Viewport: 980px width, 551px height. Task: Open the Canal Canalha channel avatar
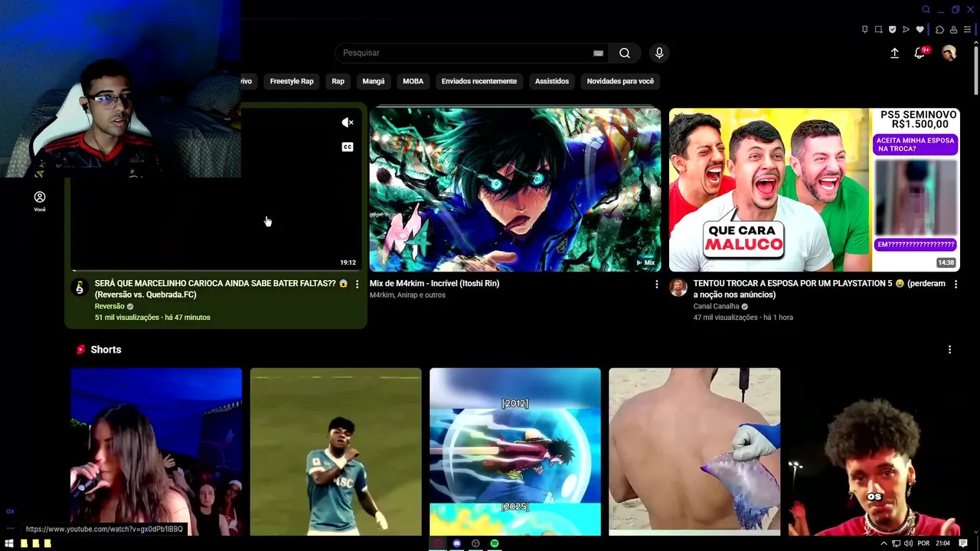click(x=678, y=287)
